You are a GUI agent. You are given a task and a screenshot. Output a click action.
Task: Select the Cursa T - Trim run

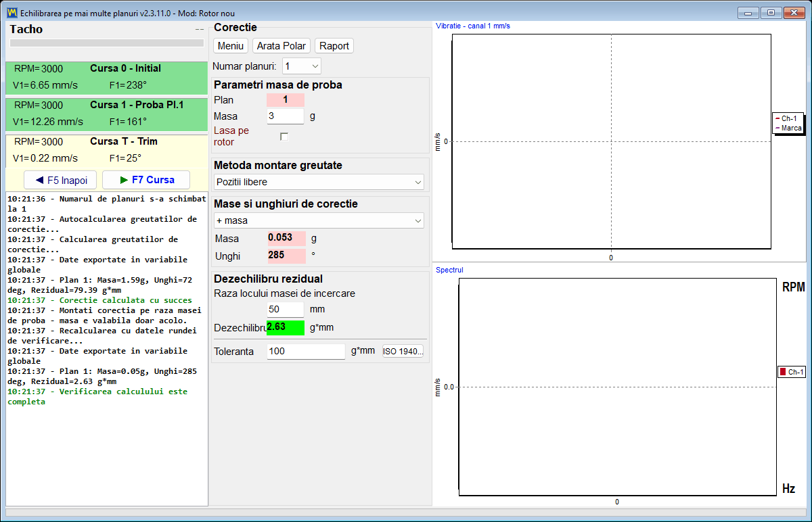pyautogui.click(x=106, y=151)
